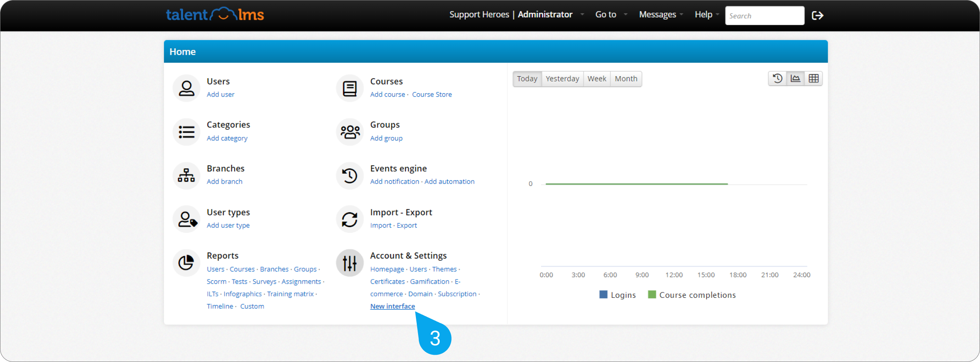
Task: Click the Categories list icon
Action: click(x=186, y=132)
